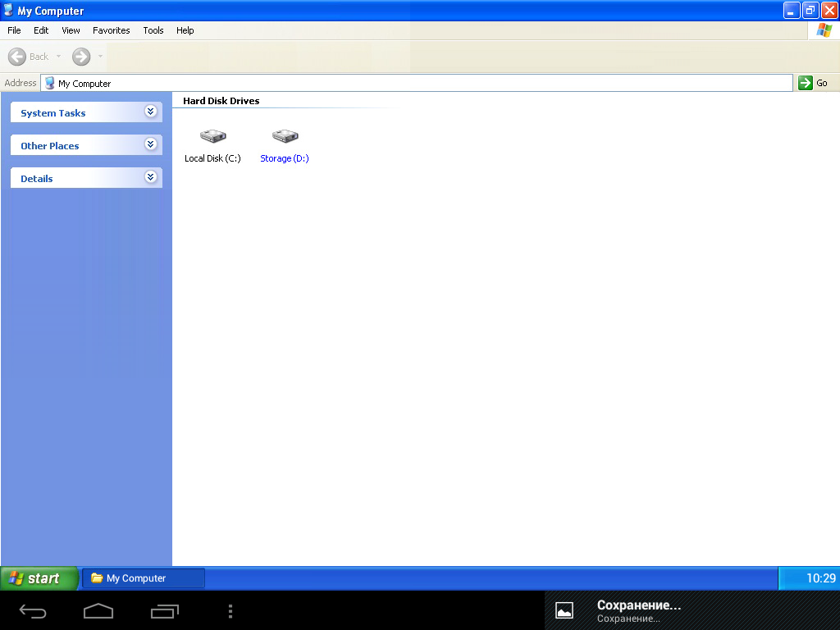The width and height of the screenshot is (840, 630).
Task: Click the Local Disk (C:) label
Action: [212, 158]
